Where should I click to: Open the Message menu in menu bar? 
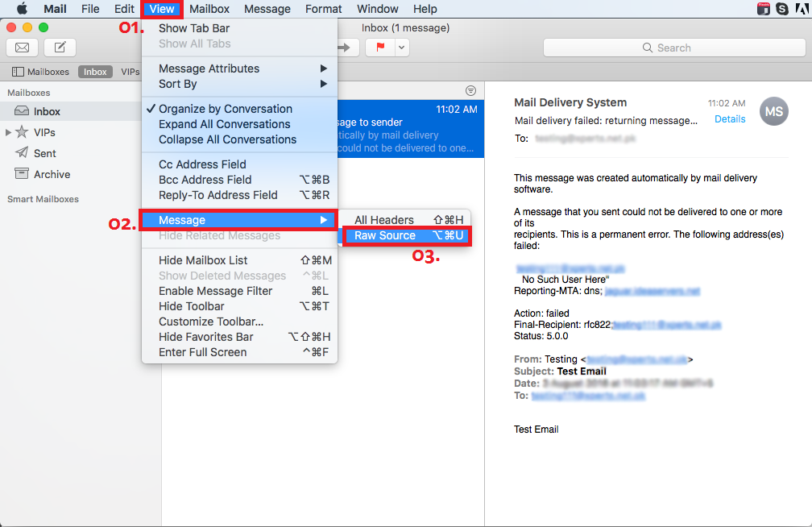coord(267,9)
